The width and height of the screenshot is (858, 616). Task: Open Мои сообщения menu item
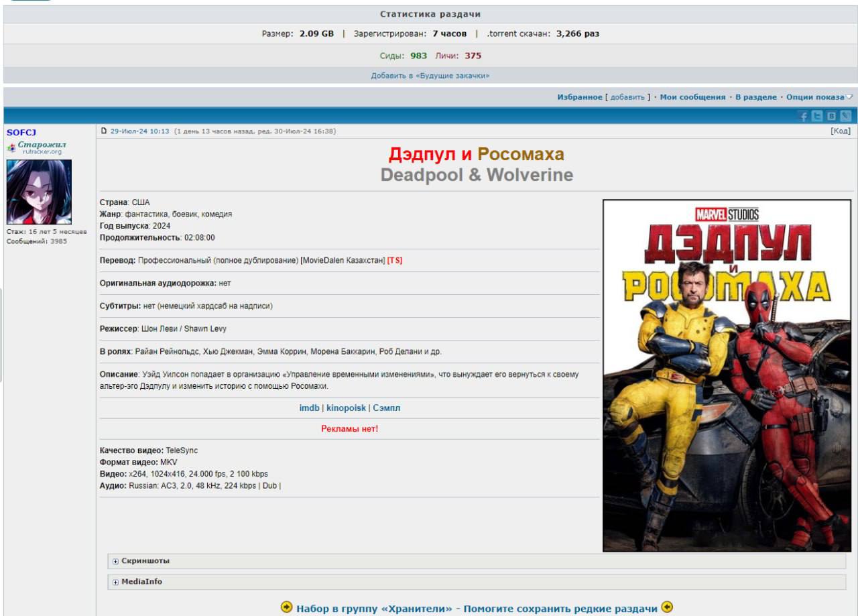(692, 97)
